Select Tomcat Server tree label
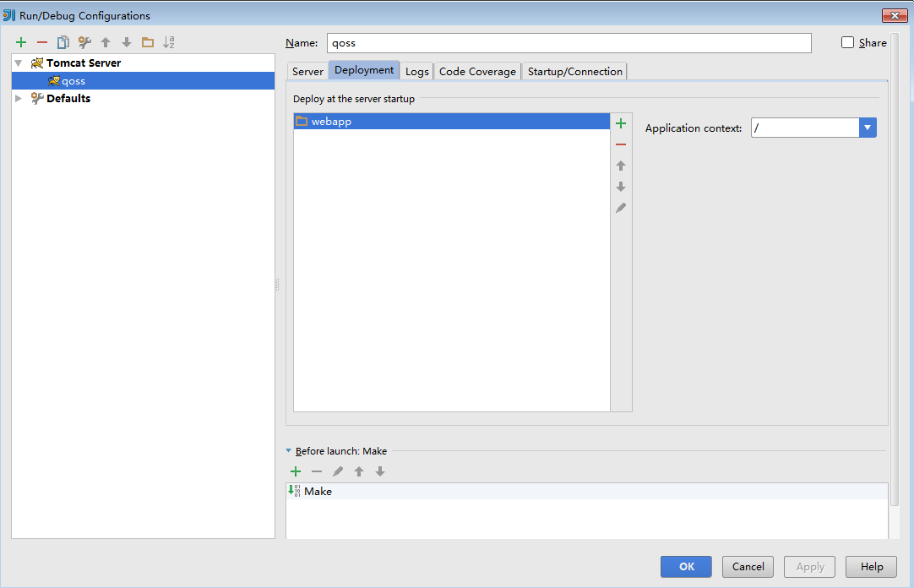914x588 pixels. pos(84,63)
